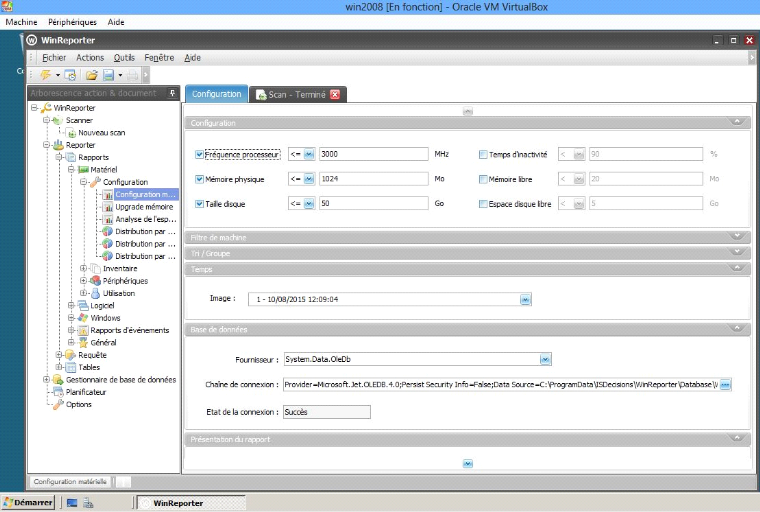760x512 pixels.
Task: Open Upgrade mémoire report in tree
Action: pyautogui.click(x=144, y=206)
